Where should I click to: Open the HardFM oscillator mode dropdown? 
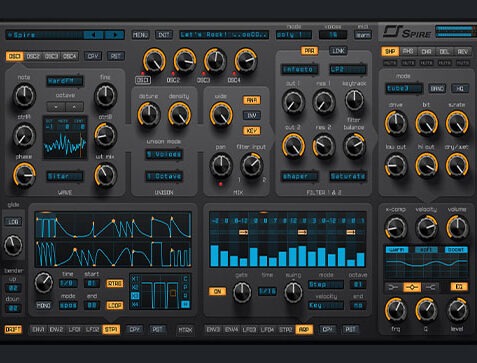point(65,81)
